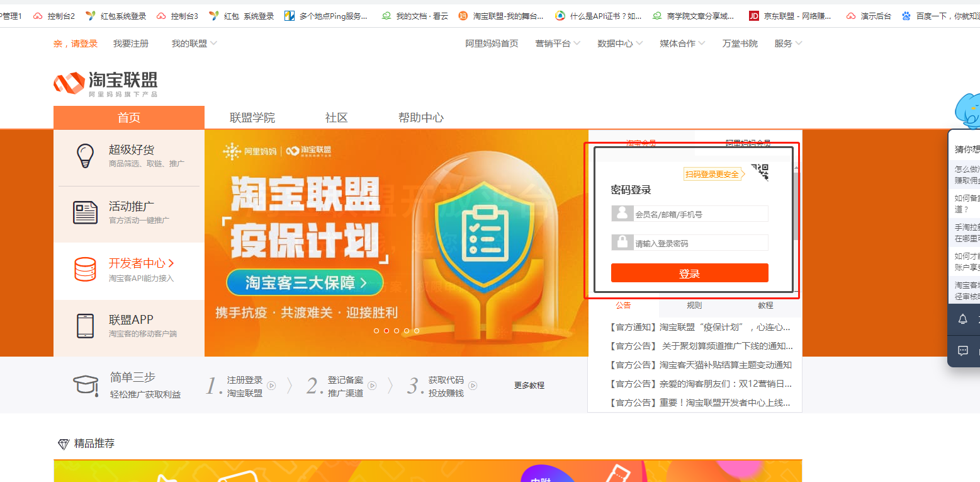Click the 开发者中心 database icon
This screenshot has width=980, height=482.
coord(85,269)
